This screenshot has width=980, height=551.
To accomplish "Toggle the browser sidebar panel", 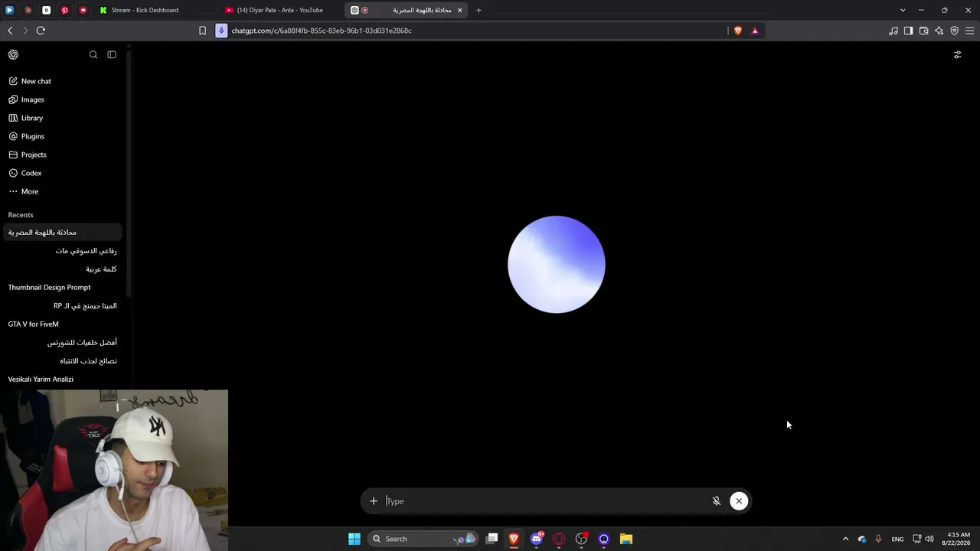I will pyautogui.click(x=908, y=31).
